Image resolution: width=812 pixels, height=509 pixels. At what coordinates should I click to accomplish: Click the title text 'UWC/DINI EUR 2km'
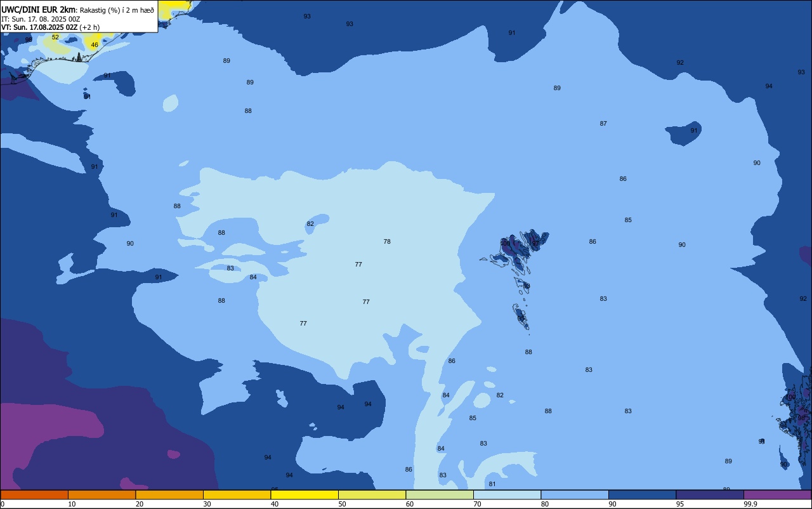point(38,10)
